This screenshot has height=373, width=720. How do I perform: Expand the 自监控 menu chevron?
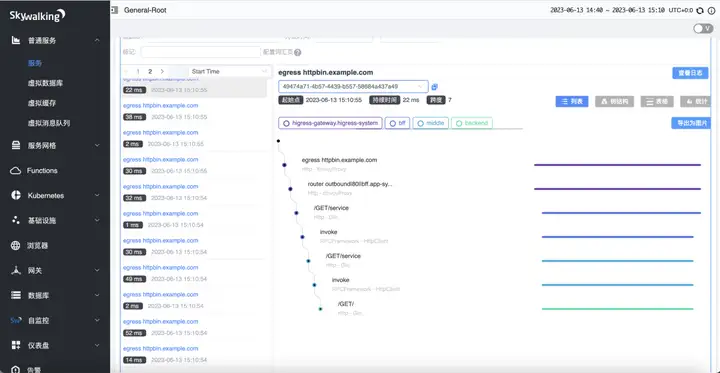click(x=97, y=320)
